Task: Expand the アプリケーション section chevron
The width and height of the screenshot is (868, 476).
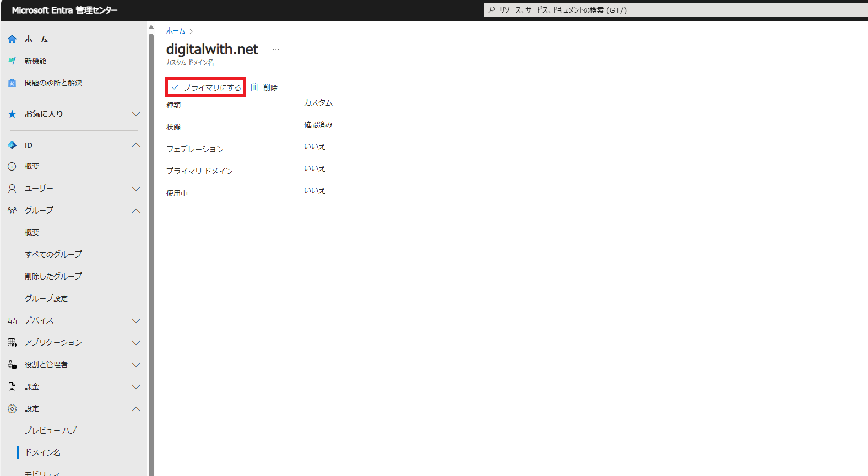Action: 136,343
